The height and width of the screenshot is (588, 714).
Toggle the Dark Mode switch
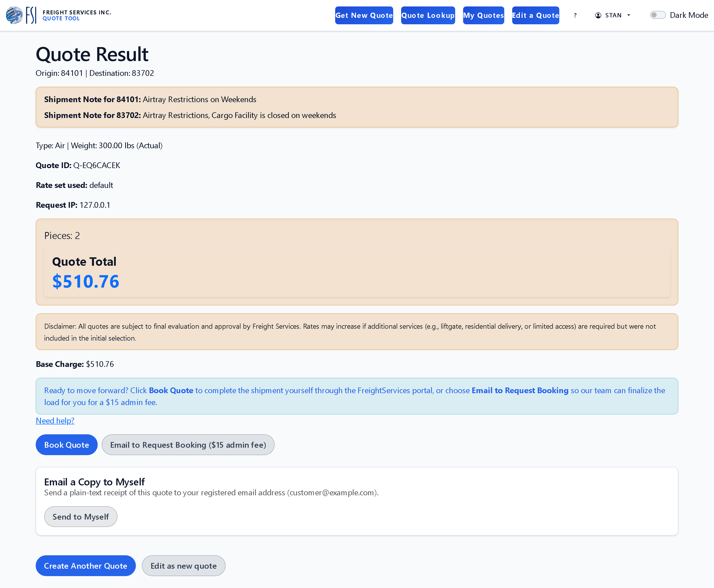657,15
